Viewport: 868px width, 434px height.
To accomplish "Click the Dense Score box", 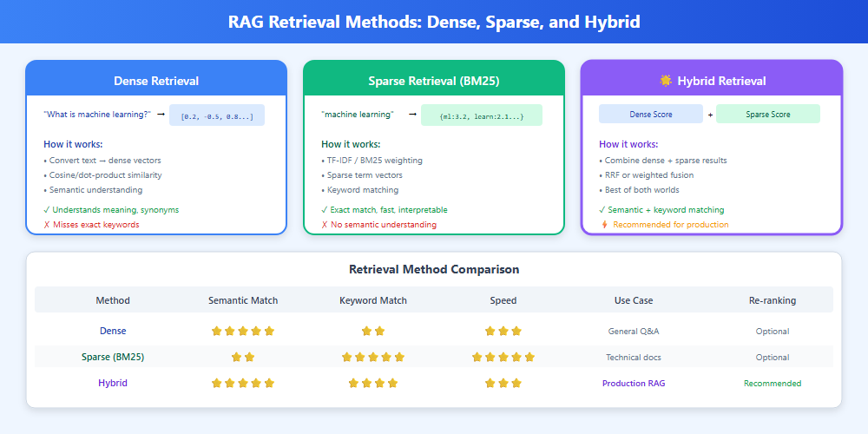I will [x=651, y=114].
